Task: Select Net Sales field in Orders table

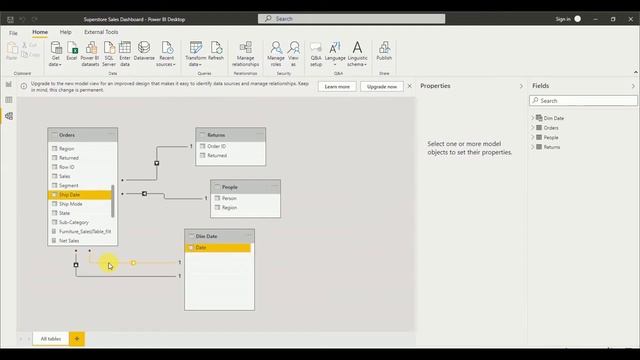Action: coord(80,241)
